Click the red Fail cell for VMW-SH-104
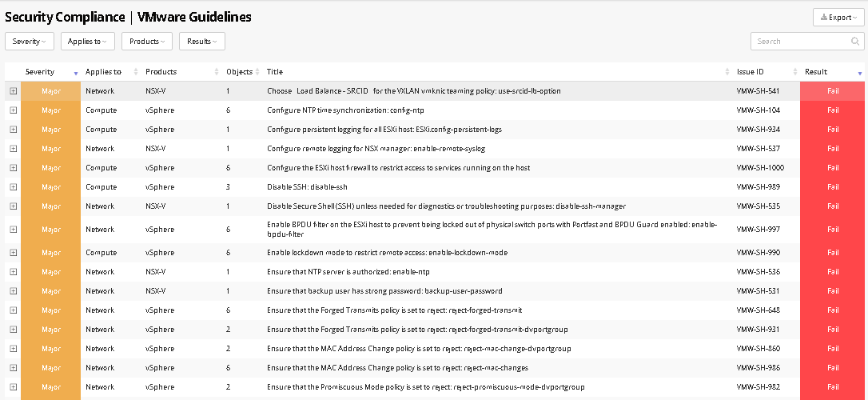 (833, 110)
